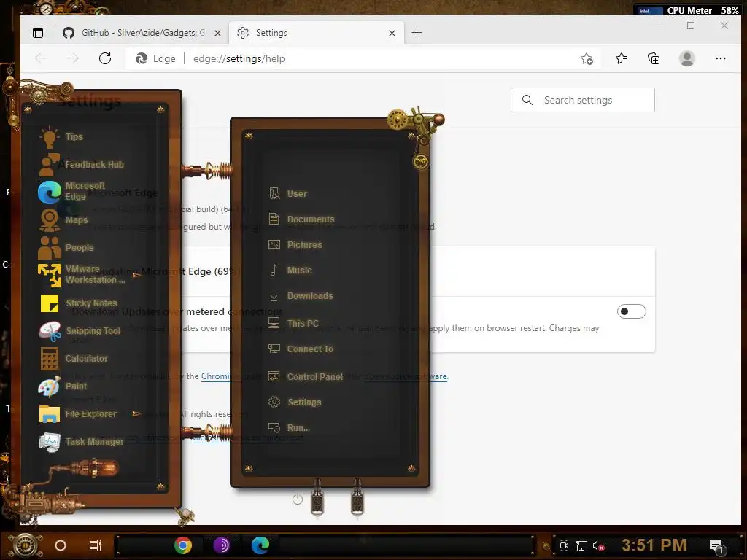Open Settings from the start menu panel
Image resolution: width=747 pixels, height=560 pixels.
(x=295, y=402)
